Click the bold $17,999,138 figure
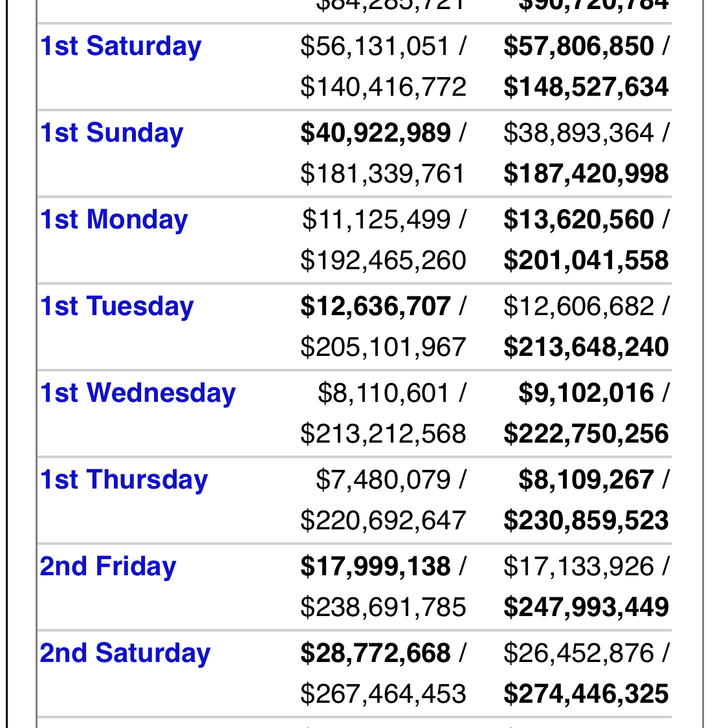 point(375,567)
